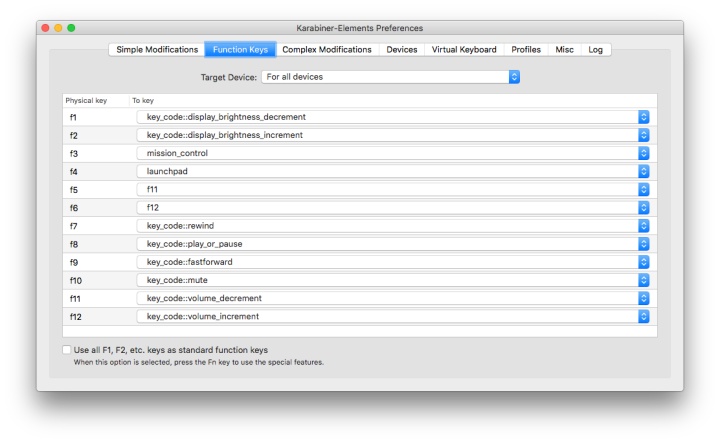Image resolution: width=720 pixels, height=443 pixels.
Task: Open the f3 mission_control dropdown
Action: 393,153
